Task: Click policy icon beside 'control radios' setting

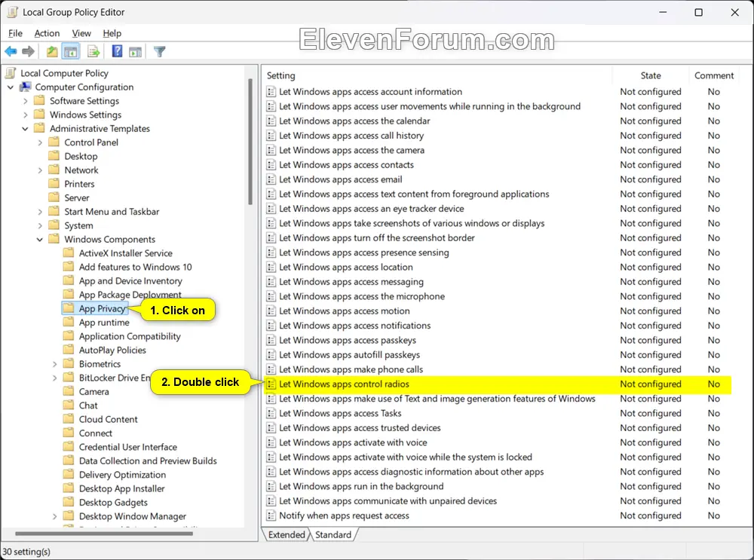Action: (x=271, y=384)
